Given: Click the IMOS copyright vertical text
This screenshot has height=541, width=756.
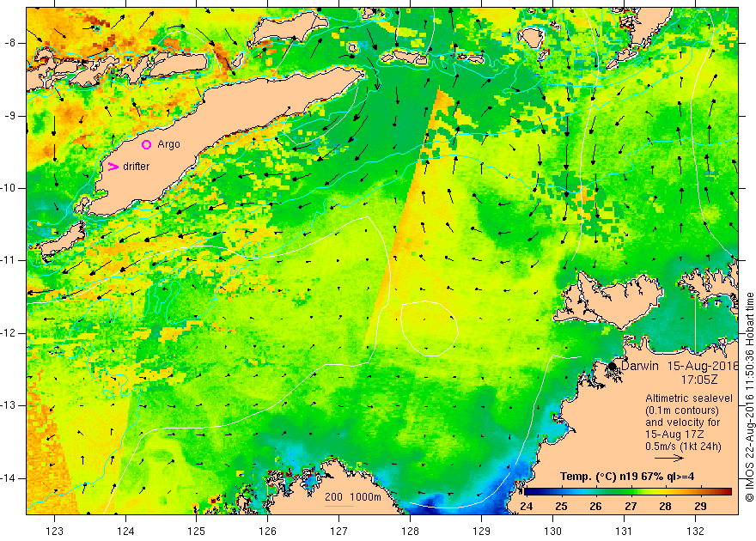Looking at the screenshot, I should click(750, 397).
